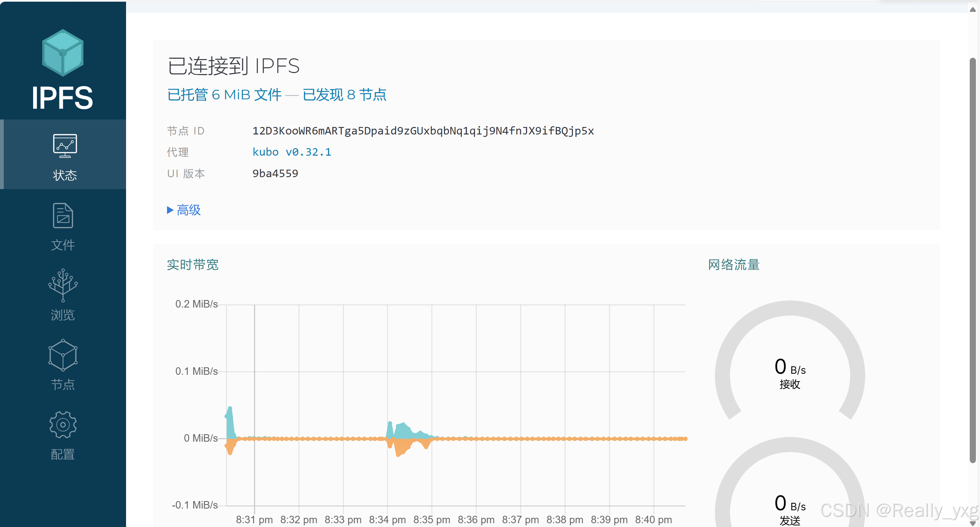Screen dimensions: 980x527
Task: Click the IPFS cube logo
Action: click(63, 53)
